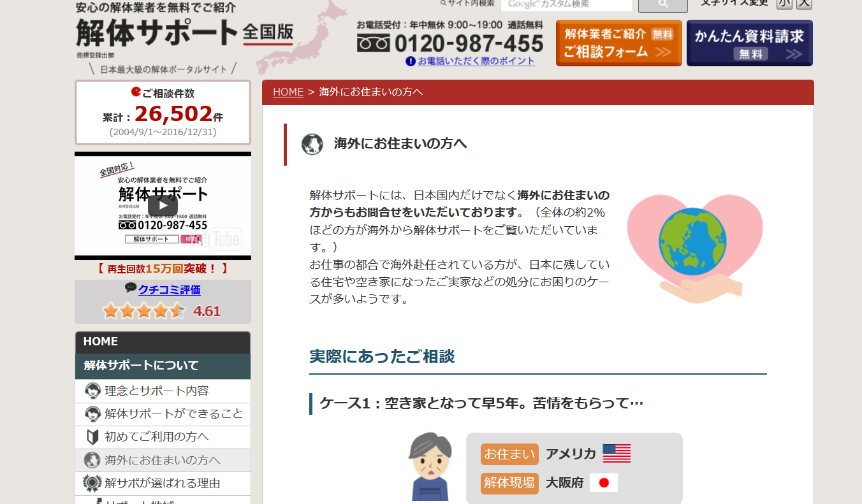Select the small font size button 小

click(784, 3)
